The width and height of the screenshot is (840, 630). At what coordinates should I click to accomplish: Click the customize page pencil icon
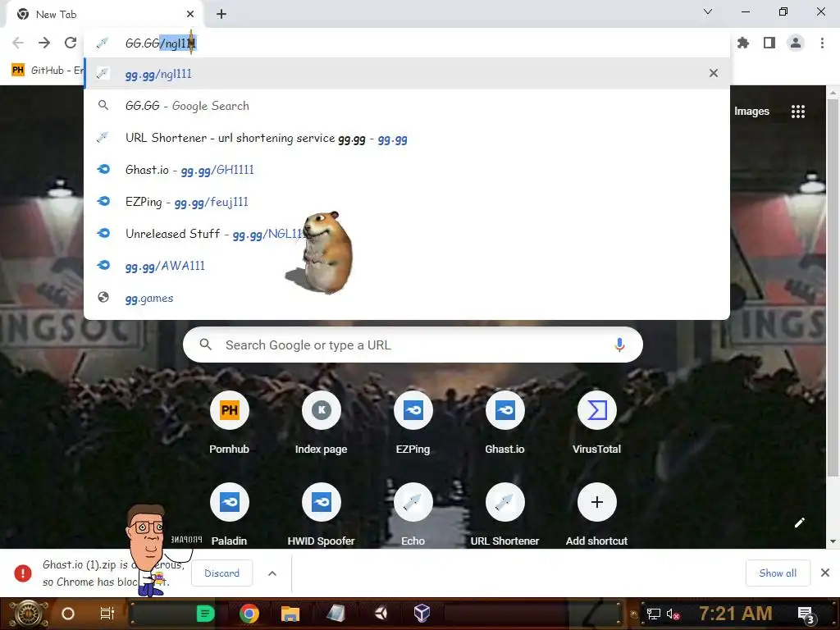[800, 523]
